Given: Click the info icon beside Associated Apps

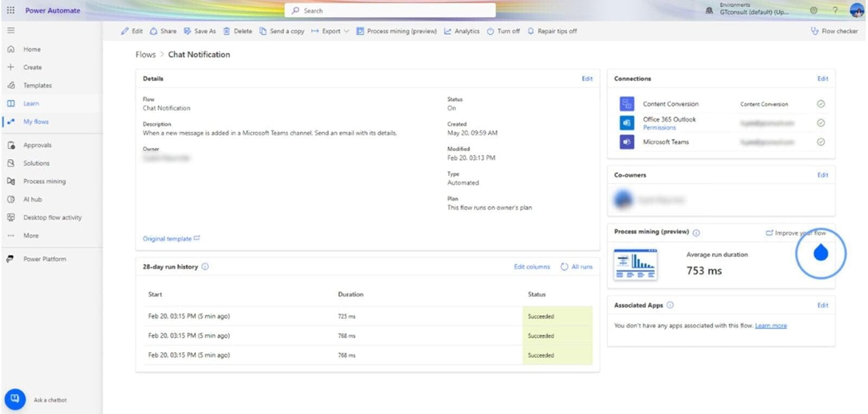Looking at the screenshot, I should coord(670,305).
